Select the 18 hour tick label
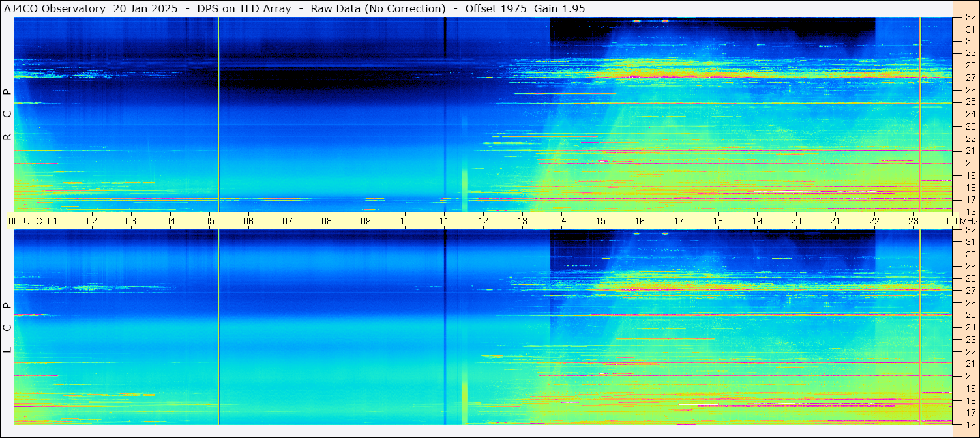The width and height of the screenshot is (980, 438). 718,221
